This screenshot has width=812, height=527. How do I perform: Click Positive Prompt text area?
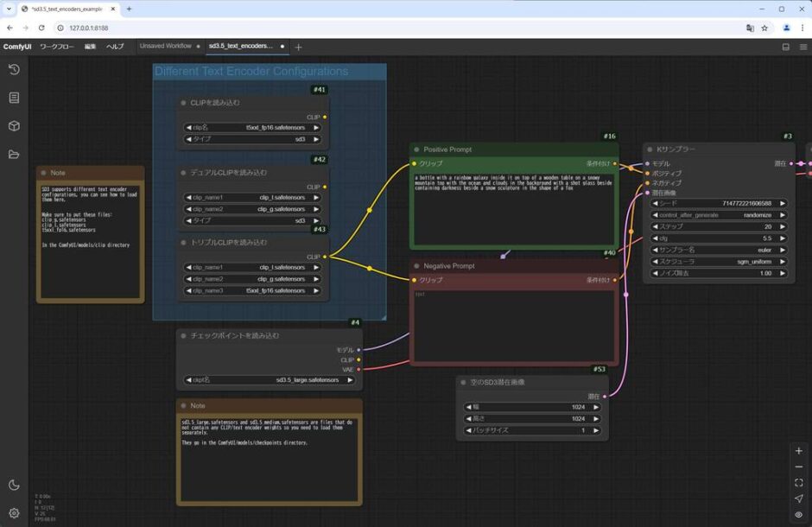coord(514,209)
